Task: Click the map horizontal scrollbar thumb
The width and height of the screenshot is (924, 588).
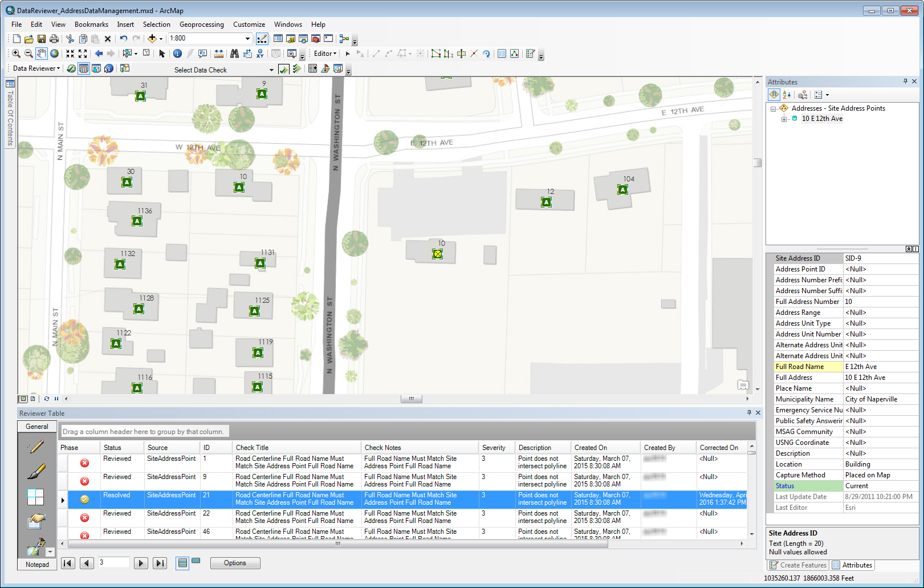Action: [411, 399]
